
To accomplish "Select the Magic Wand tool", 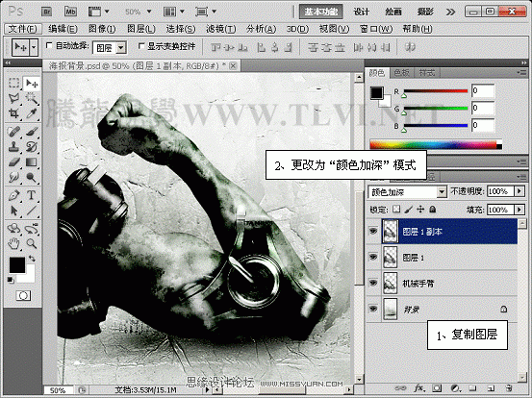I will (32, 99).
